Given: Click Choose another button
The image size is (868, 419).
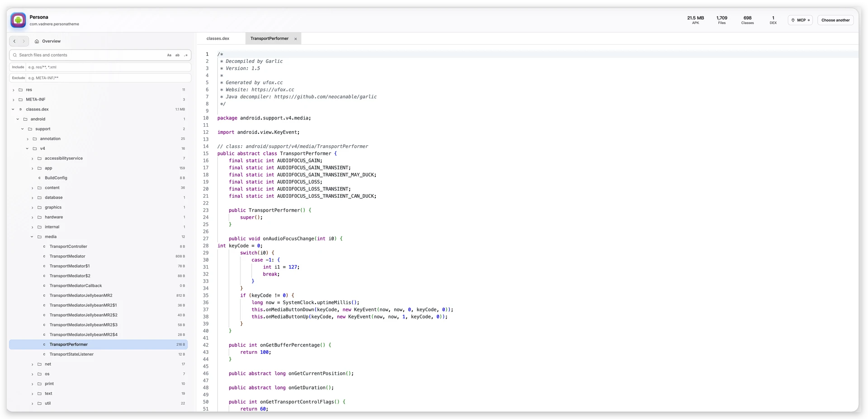Looking at the screenshot, I should (835, 20).
